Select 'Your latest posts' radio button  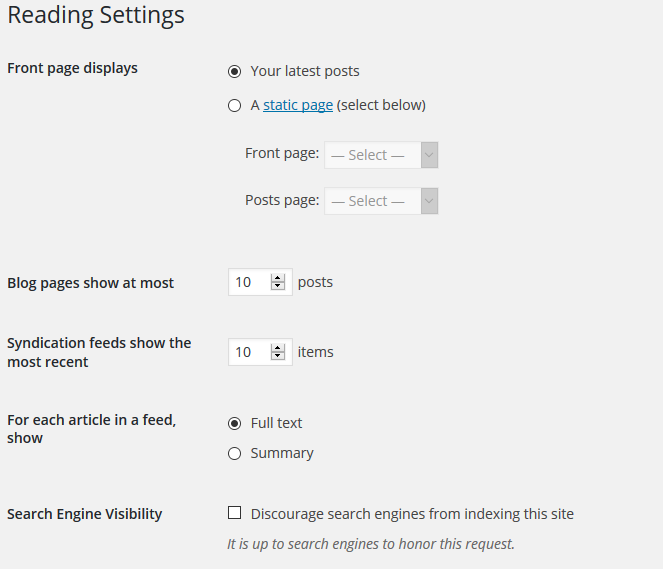pos(234,71)
